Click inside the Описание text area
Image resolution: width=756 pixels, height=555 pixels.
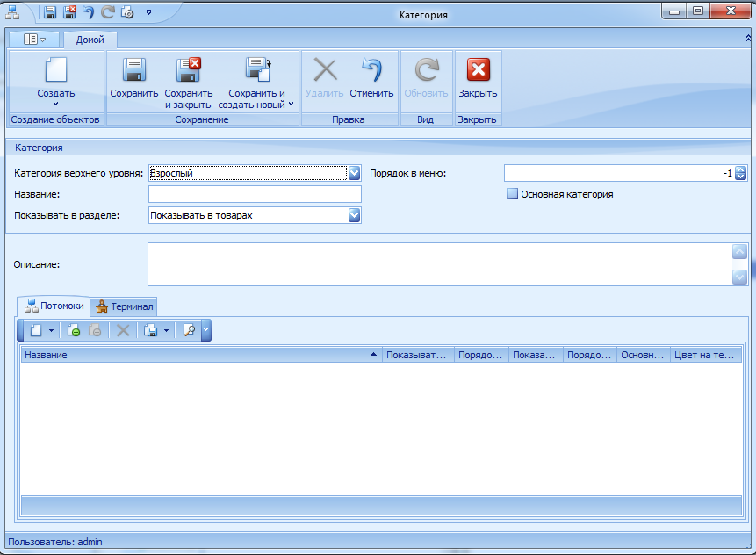pos(440,264)
